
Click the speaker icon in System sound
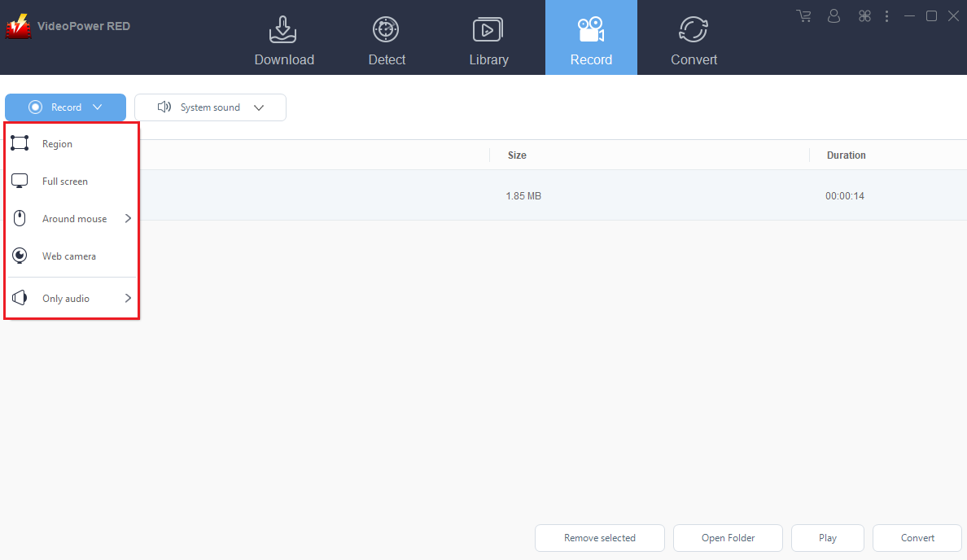(164, 107)
